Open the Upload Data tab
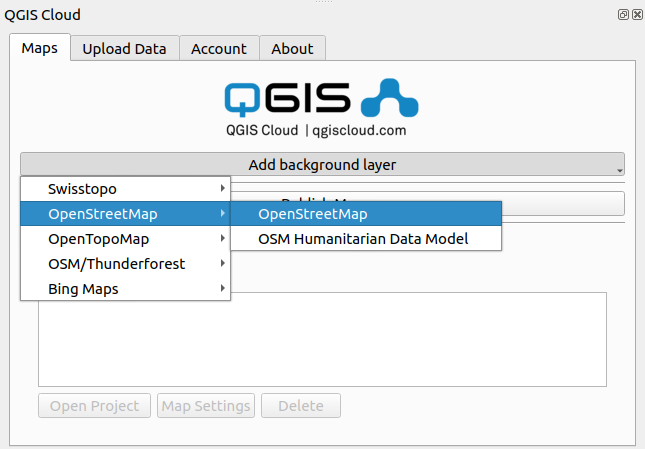This screenshot has height=449, width=645. click(124, 49)
